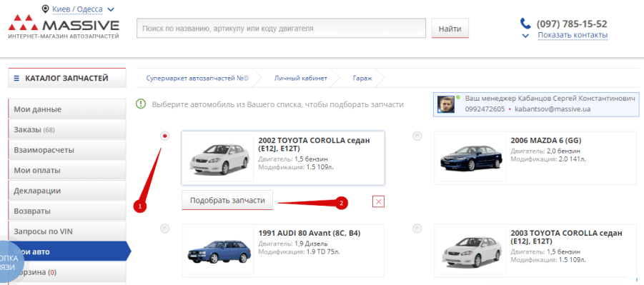Open Возвраты in the sidebar
This screenshot has height=285, width=644.
point(67,211)
